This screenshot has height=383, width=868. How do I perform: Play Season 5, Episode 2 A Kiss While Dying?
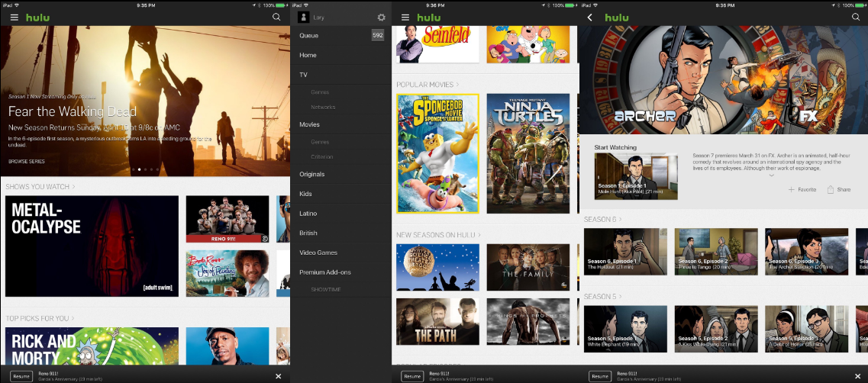tap(716, 329)
